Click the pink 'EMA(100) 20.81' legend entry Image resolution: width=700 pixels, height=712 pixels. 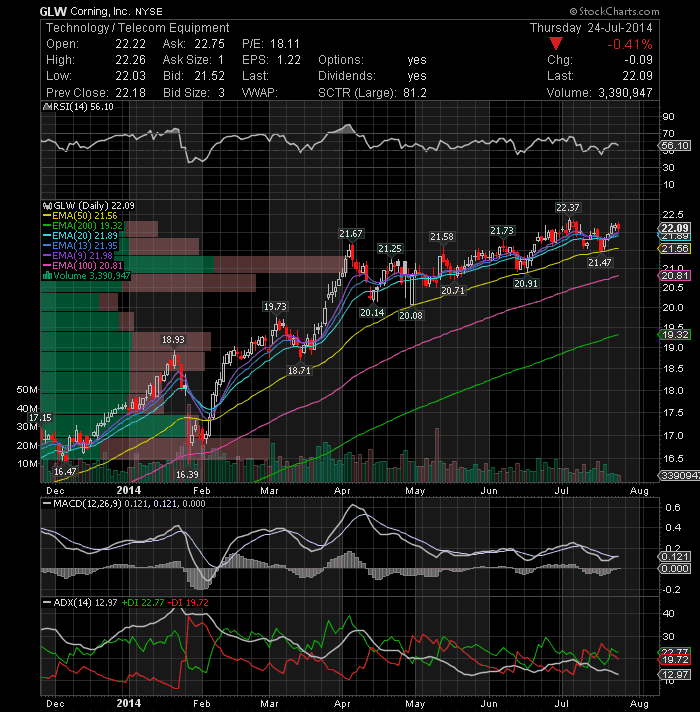pos(83,266)
